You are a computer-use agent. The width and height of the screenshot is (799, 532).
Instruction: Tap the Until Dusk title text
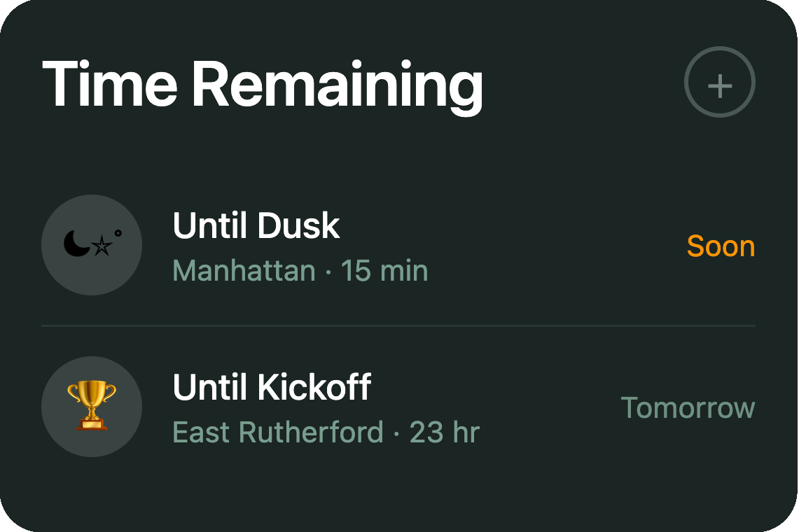pos(256,225)
